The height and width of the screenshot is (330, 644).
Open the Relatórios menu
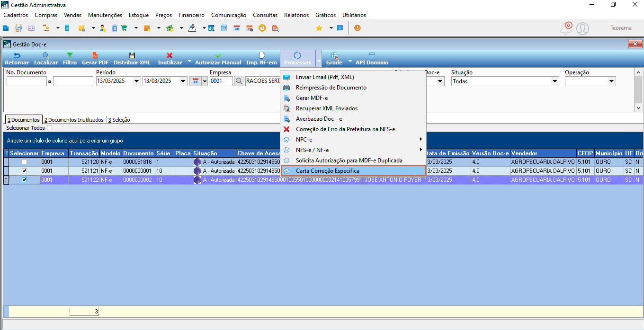click(296, 15)
